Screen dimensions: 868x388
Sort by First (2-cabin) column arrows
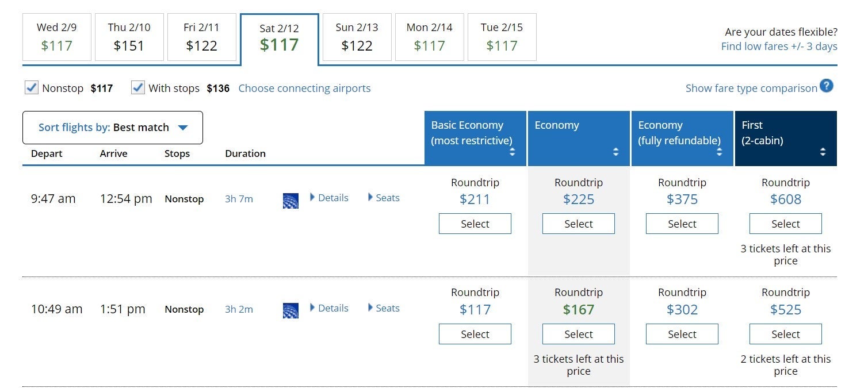(823, 152)
